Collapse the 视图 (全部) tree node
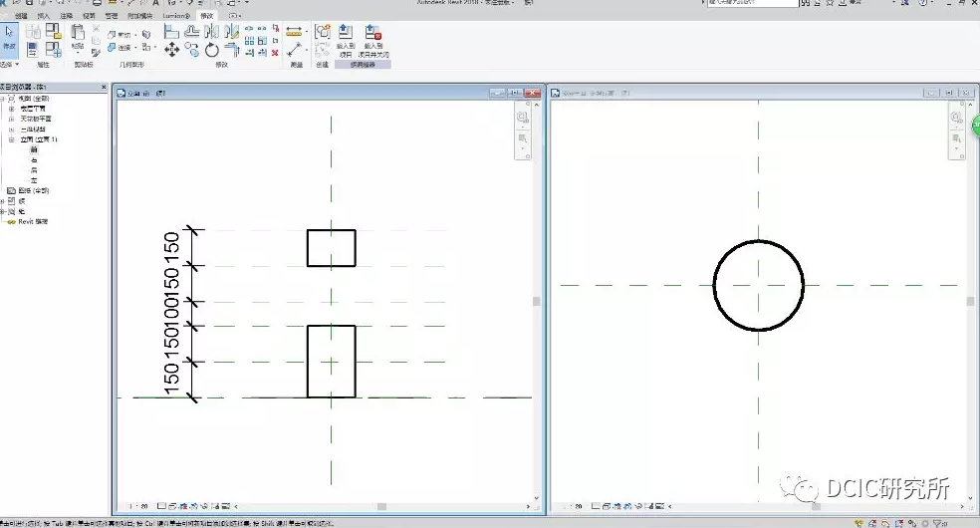 tap(3, 99)
